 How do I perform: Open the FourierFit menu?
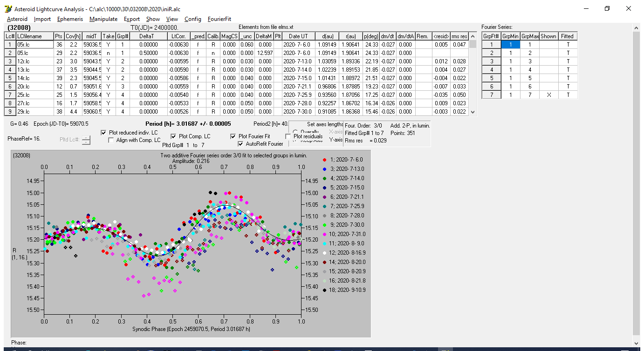[x=219, y=19]
